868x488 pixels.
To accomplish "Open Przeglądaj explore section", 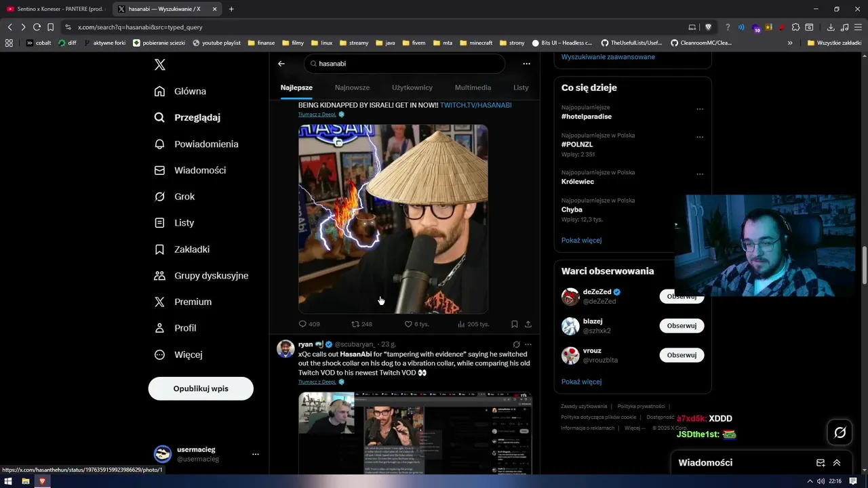I will 187,117.
